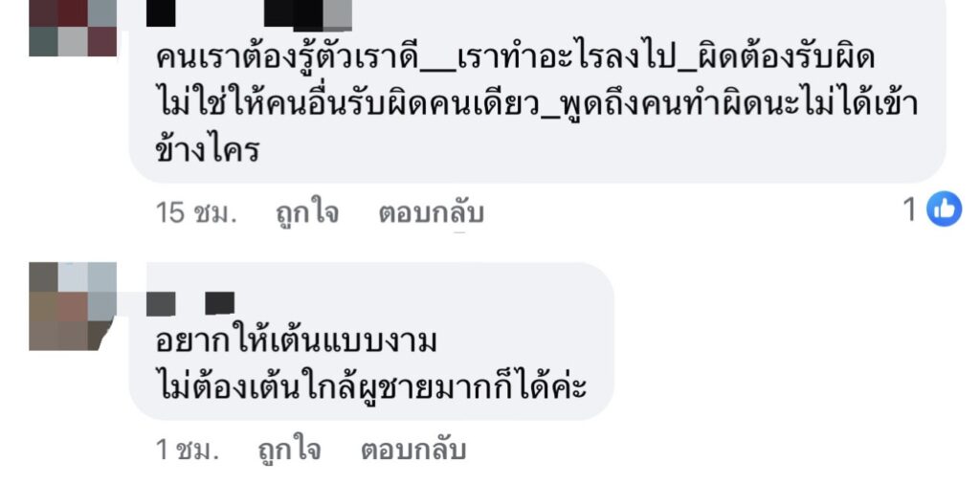Click the text "อยากให้เต้นแบบงาม"

pos(296,341)
